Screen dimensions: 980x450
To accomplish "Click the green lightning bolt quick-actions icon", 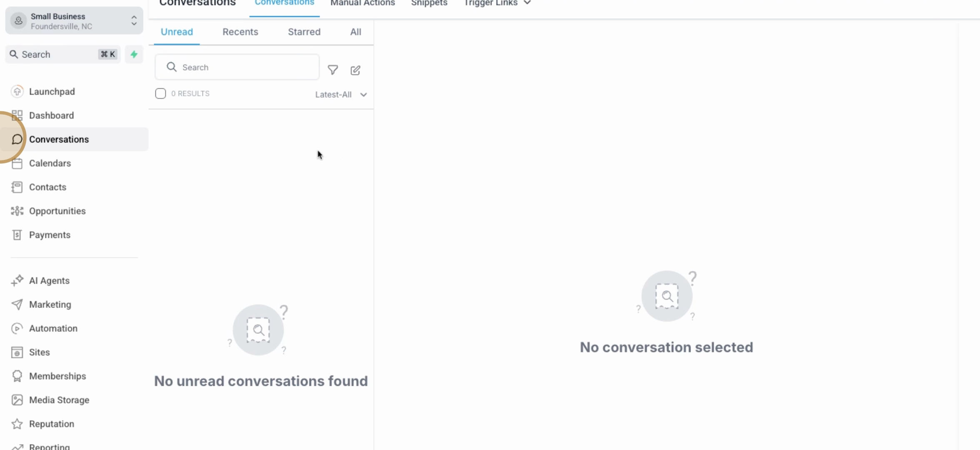I will [134, 54].
